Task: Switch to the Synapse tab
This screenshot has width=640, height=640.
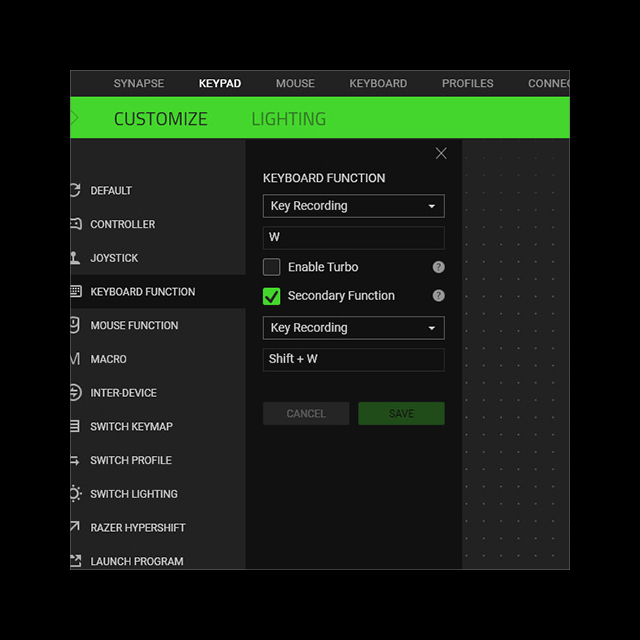Action: tap(139, 83)
